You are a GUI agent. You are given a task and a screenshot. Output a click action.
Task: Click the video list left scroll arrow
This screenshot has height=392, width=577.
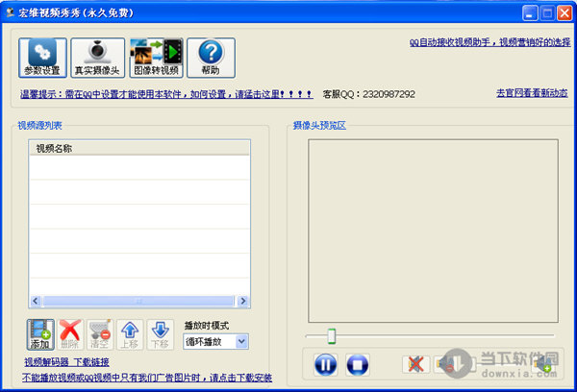(x=36, y=301)
